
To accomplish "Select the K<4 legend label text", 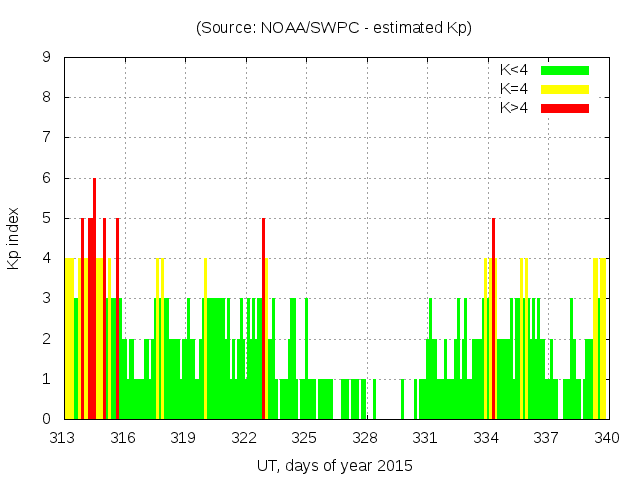I will pos(514,70).
